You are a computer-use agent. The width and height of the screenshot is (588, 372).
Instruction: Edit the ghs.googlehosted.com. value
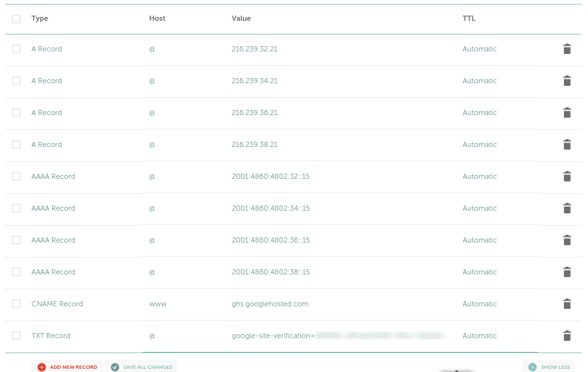pyautogui.click(x=271, y=304)
